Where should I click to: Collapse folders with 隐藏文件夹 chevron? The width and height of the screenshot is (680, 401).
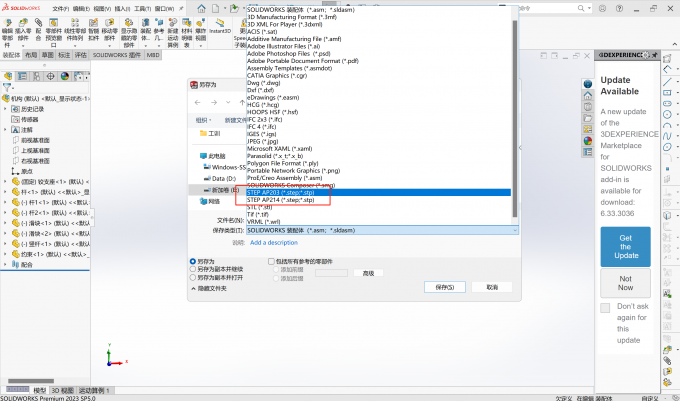pyautogui.click(x=193, y=288)
